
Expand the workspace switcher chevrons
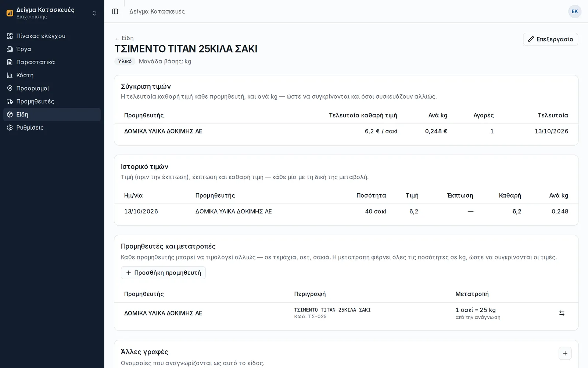click(x=94, y=13)
